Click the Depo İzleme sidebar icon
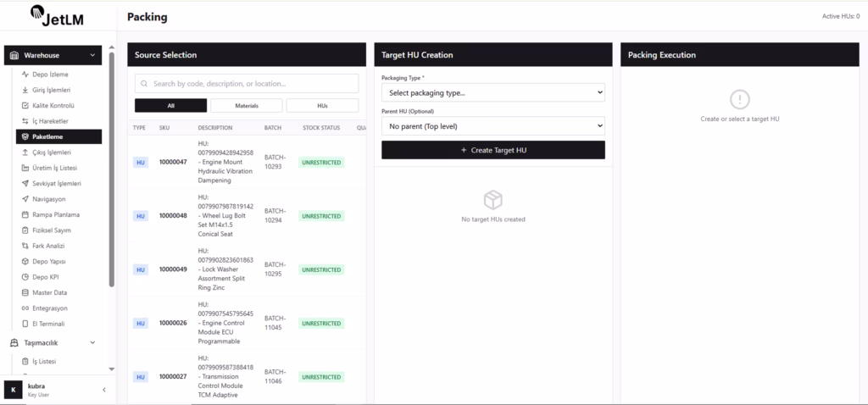The height and width of the screenshot is (405, 868). point(25,75)
